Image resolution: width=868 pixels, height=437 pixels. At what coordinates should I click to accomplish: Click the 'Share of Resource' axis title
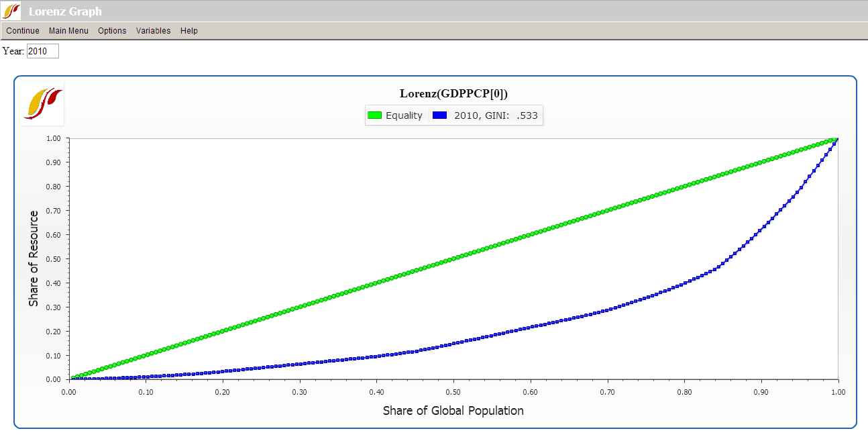[34, 258]
